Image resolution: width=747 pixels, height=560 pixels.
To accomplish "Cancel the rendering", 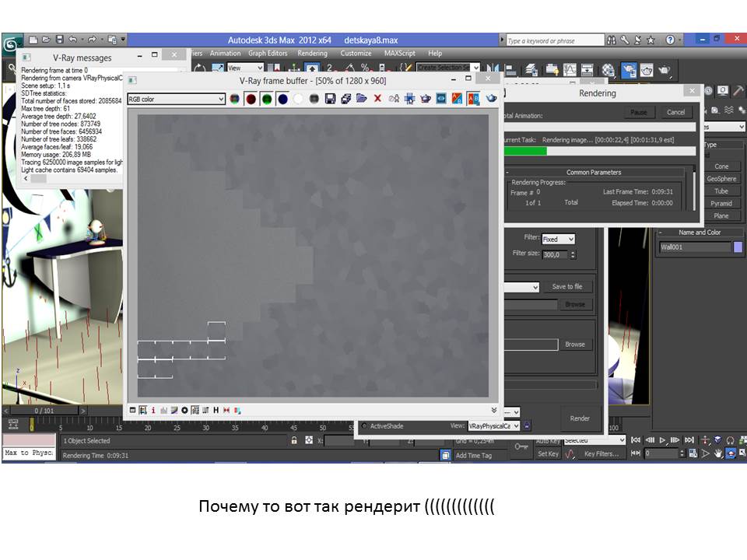I will click(675, 112).
